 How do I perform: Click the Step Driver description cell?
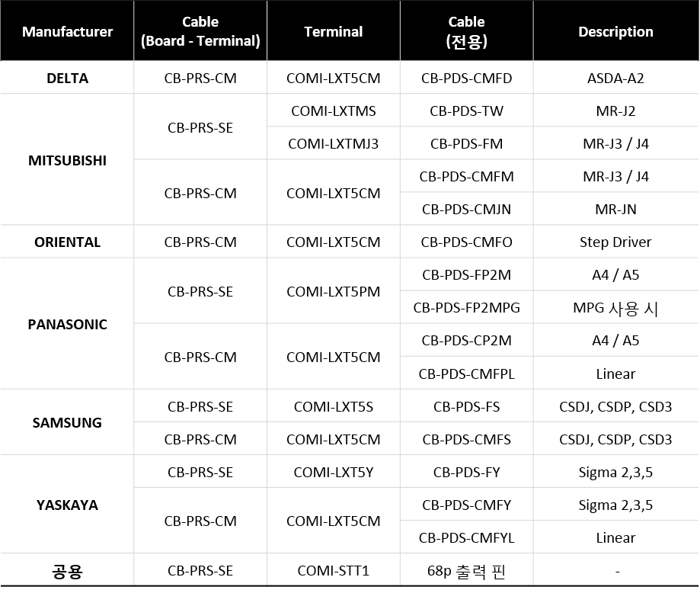pyautogui.click(x=615, y=242)
